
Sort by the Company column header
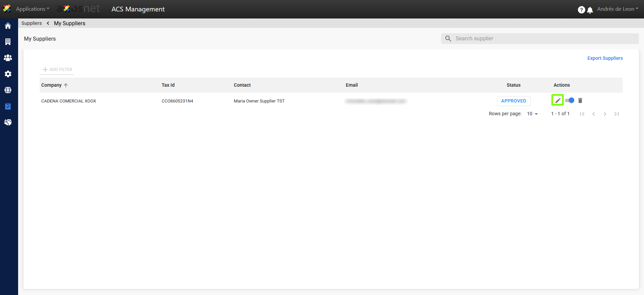point(51,85)
